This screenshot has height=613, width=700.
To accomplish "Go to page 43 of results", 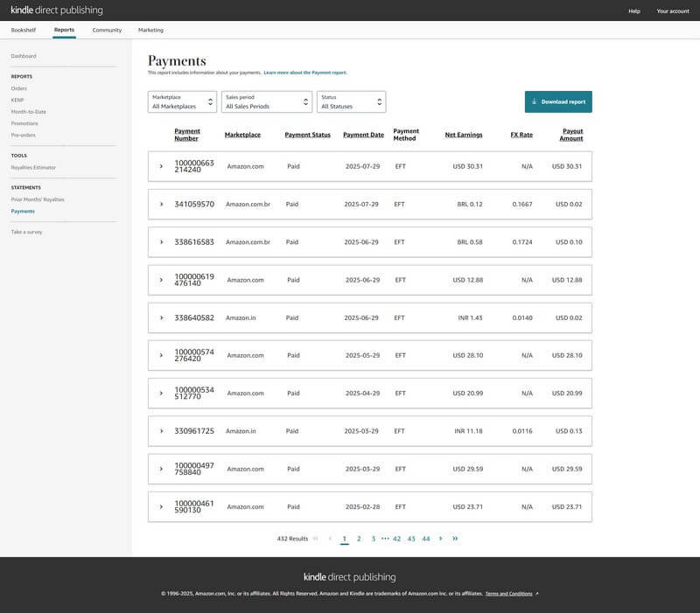I will (x=411, y=539).
